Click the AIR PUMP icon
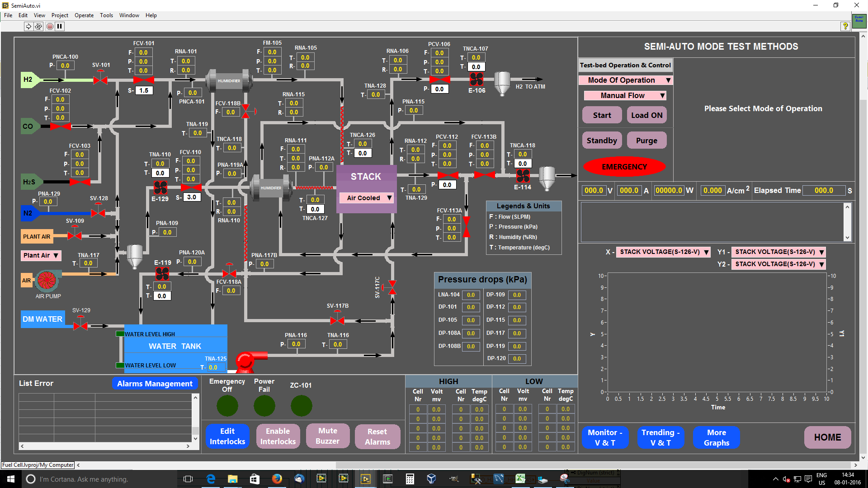 click(47, 281)
